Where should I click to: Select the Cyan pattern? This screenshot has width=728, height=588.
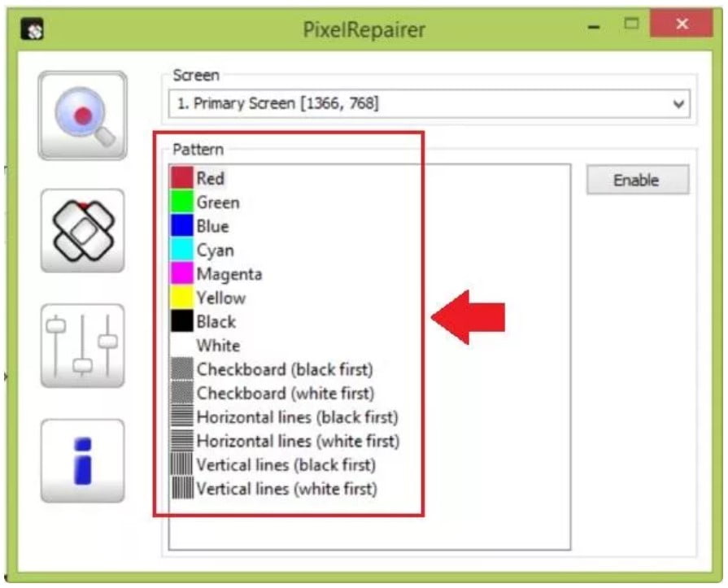tap(203, 250)
